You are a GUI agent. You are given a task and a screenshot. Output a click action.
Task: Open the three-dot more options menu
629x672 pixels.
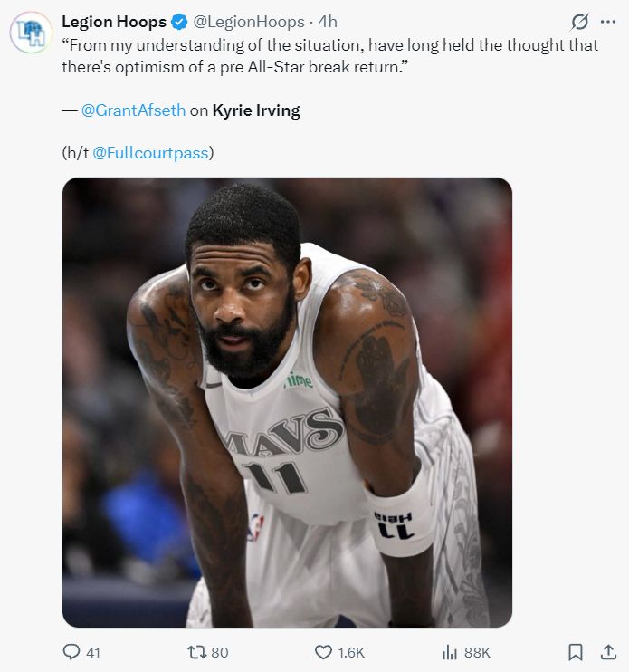click(x=607, y=22)
